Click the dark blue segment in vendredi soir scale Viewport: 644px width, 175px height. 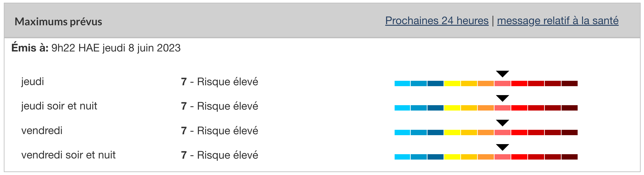pyautogui.click(x=436, y=157)
